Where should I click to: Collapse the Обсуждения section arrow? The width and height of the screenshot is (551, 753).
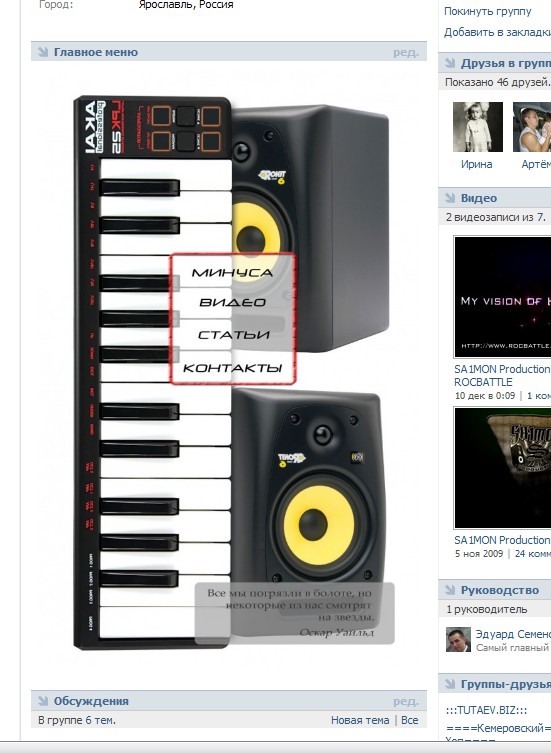(43, 701)
